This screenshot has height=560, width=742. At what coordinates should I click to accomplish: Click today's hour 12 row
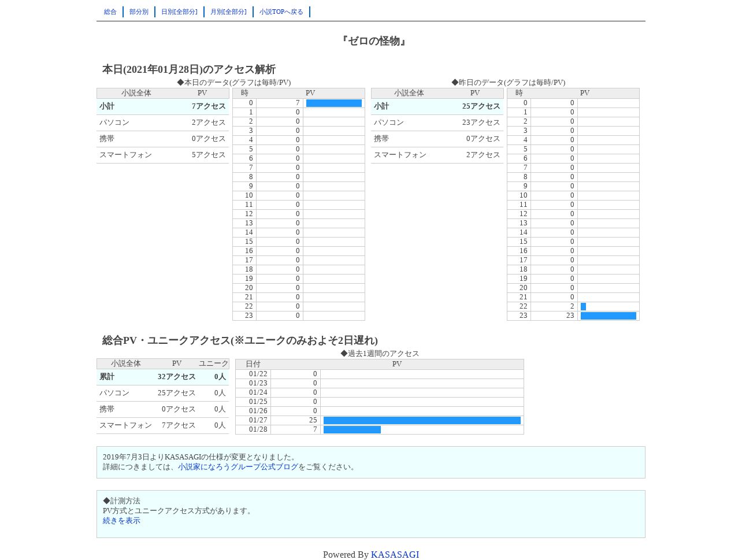(x=299, y=214)
